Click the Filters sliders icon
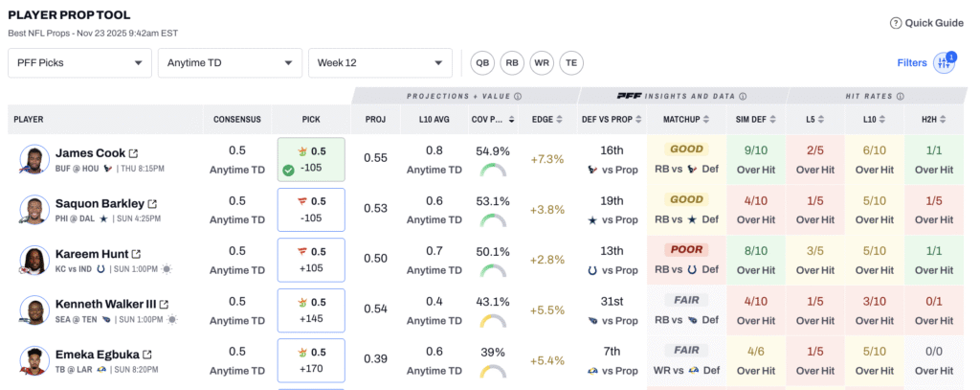 point(944,62)
